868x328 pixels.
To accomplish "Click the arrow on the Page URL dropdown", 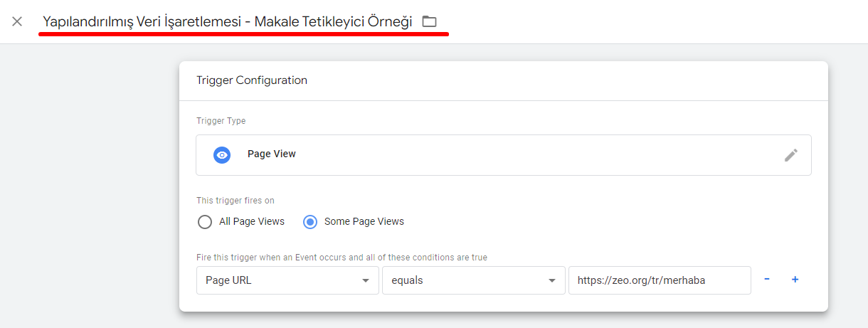I will (366, 280).
